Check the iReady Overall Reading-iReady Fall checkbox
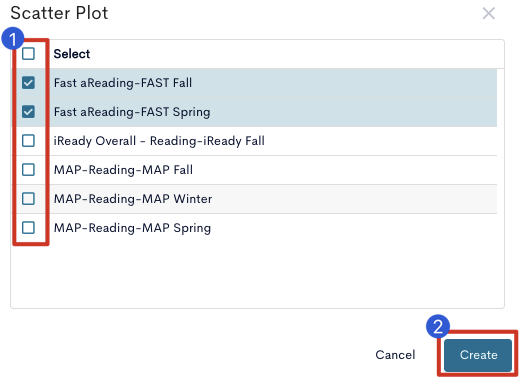Screen dimensions: 522x380 (x=28, y=141)
